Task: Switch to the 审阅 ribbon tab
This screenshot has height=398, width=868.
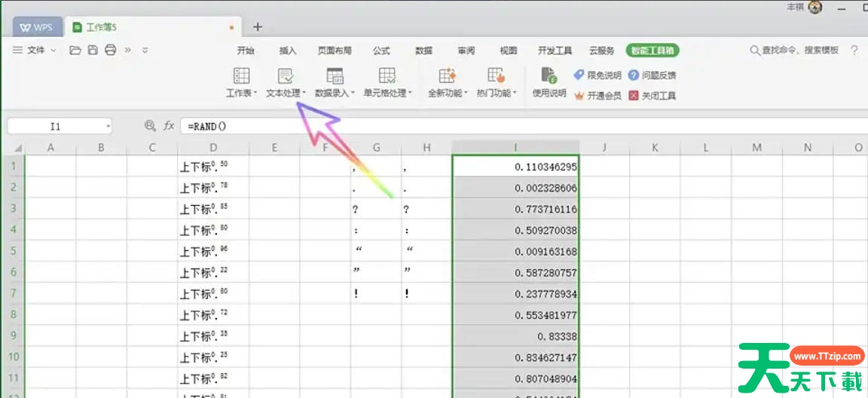Action: pos(466,51)
